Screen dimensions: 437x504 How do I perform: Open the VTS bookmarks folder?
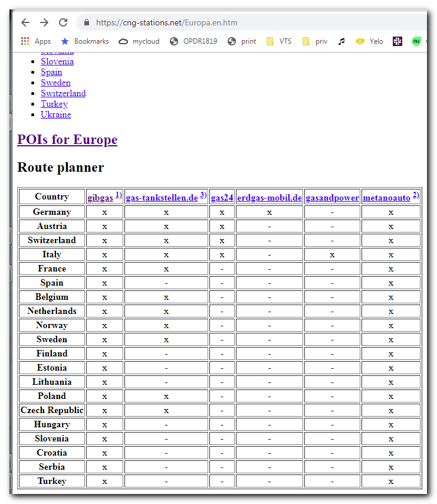click(x=279, y=41)
